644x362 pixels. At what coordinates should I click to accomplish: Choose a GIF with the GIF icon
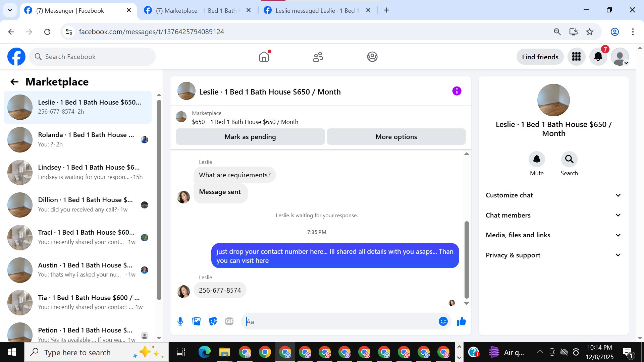click(x=229, y=321)
